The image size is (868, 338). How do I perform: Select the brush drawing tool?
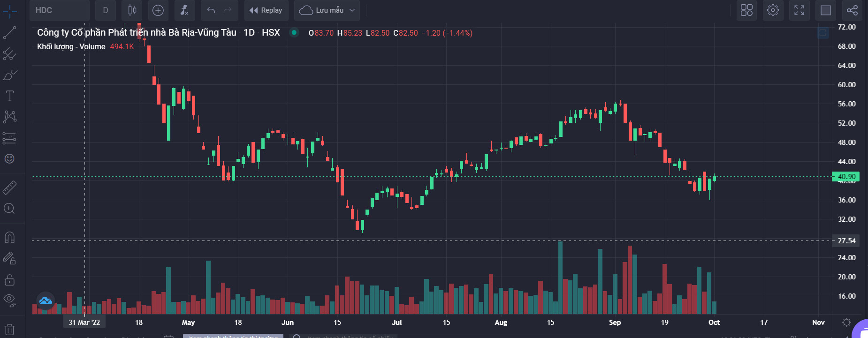(x=9, y=75)
